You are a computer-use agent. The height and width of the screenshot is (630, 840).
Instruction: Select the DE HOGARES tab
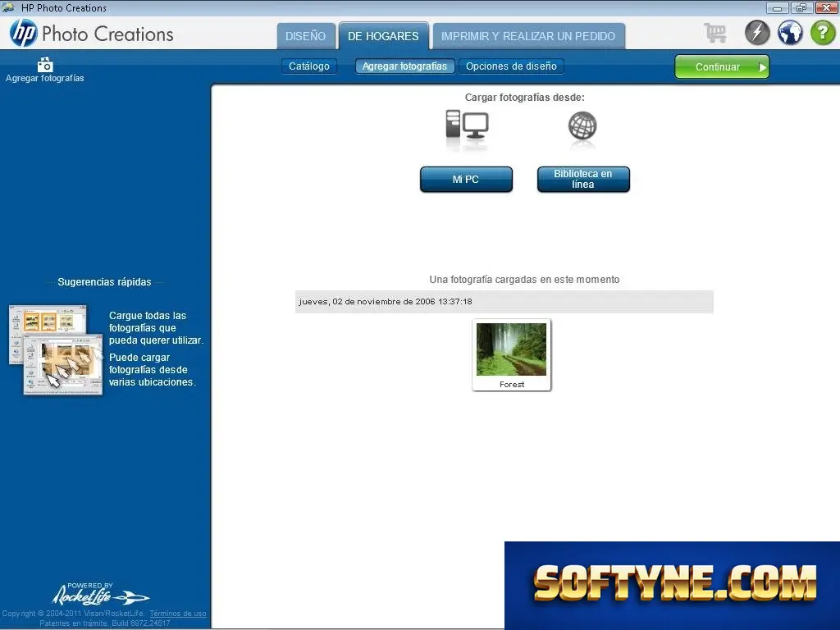click(384, 36)
